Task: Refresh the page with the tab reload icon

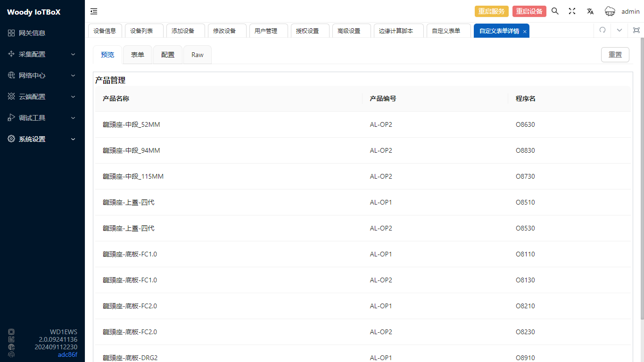Action: (602, 30)
